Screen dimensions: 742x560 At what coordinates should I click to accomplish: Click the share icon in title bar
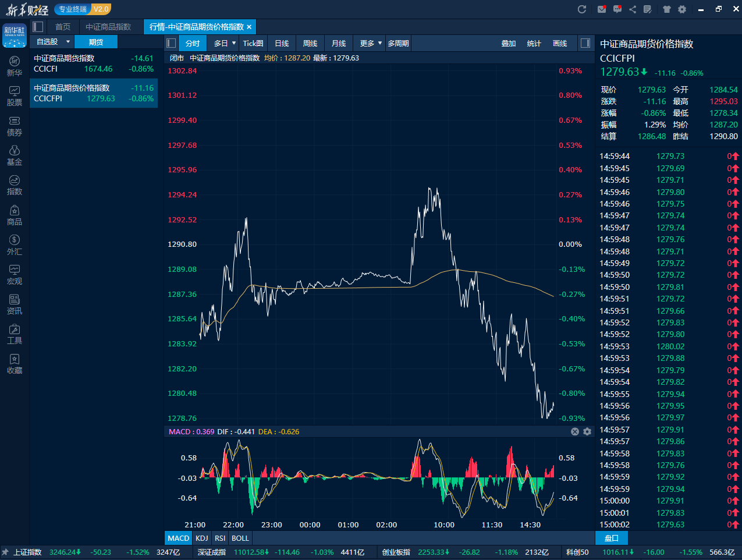[x=633, y=9]
